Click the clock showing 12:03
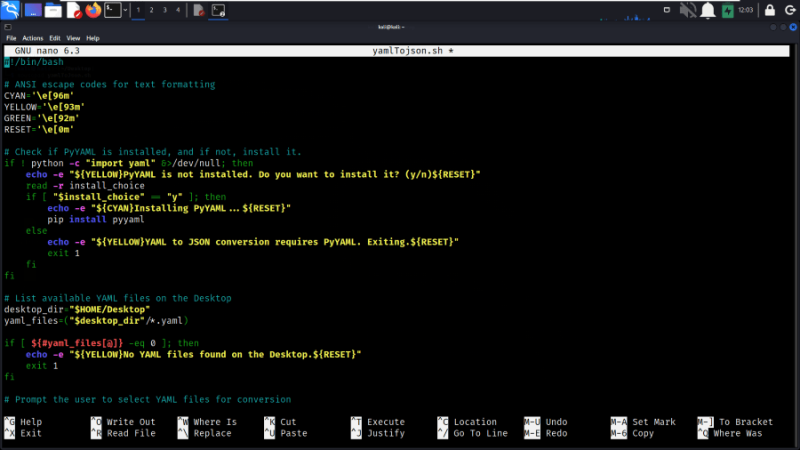 point(746,10)
